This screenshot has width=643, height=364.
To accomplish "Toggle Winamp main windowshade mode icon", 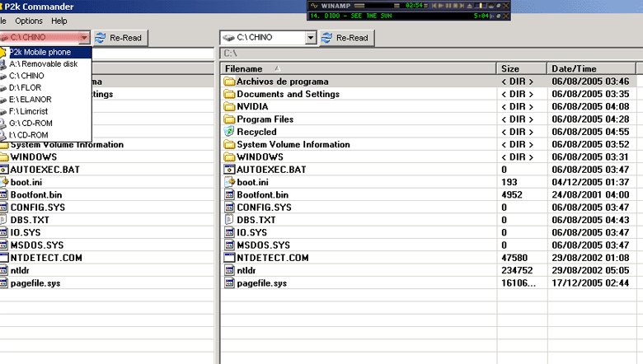I will pos(499,6).
